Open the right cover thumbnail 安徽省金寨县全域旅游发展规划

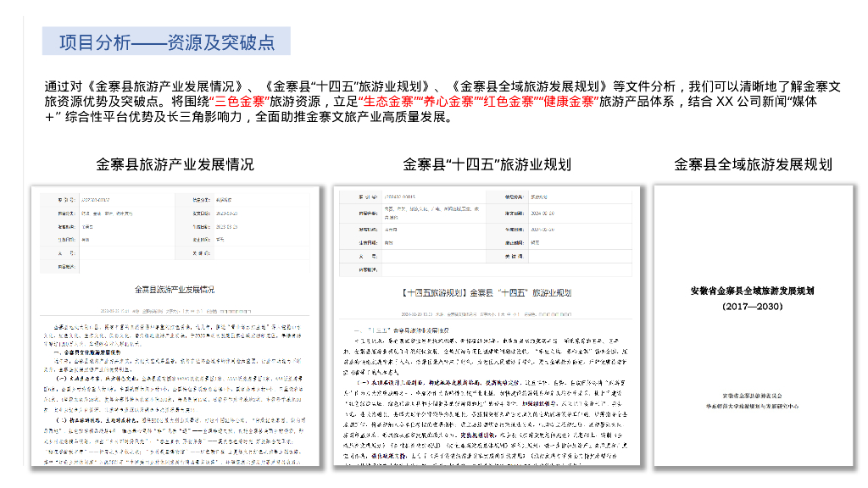[x=754, y=326]
